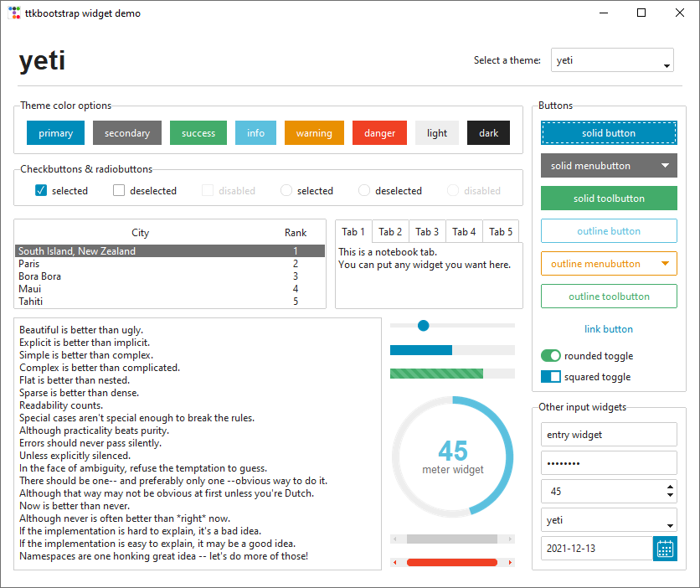The height and width of the screenshot is (588, 700).
Task: Click the link button
Action: 609,329
